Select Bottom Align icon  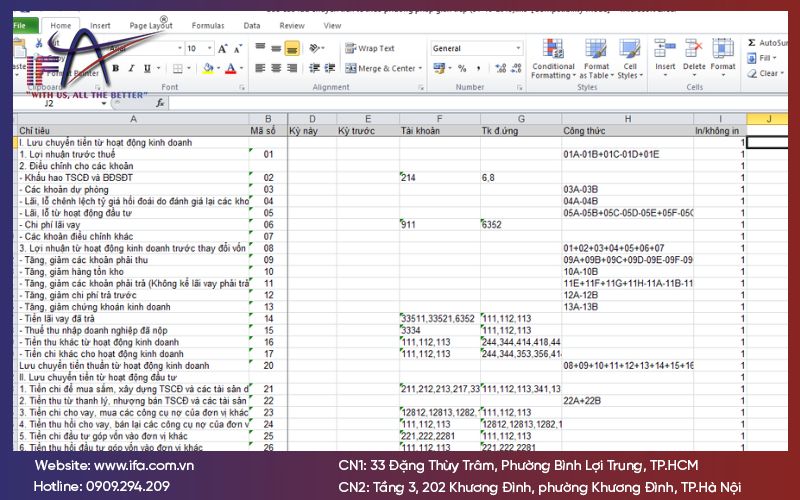tap(292, 48)
